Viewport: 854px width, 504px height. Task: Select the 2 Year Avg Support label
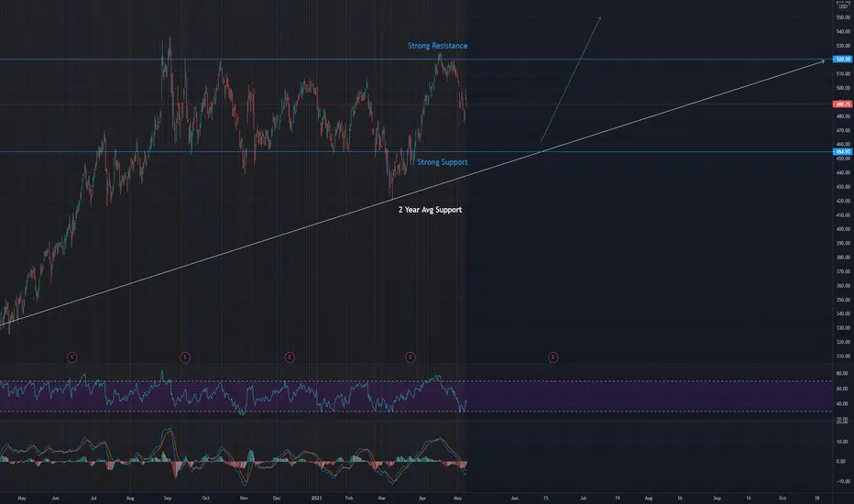click(430, 209)
